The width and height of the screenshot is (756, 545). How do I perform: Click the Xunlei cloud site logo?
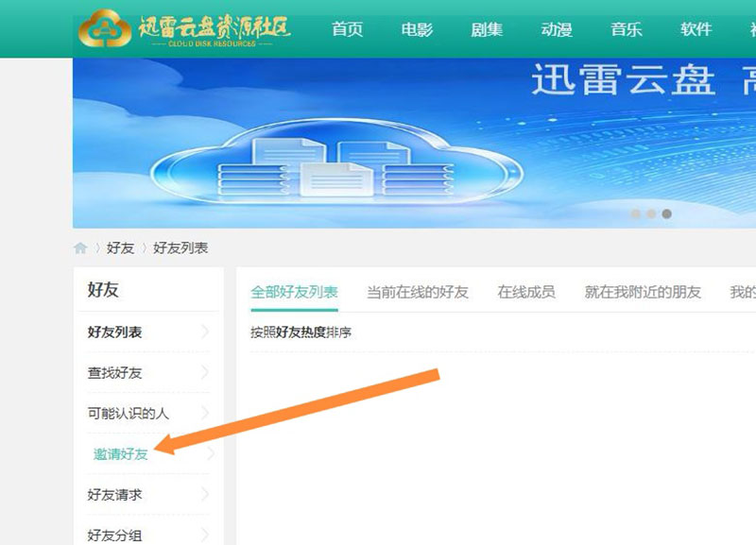(184, 29)
